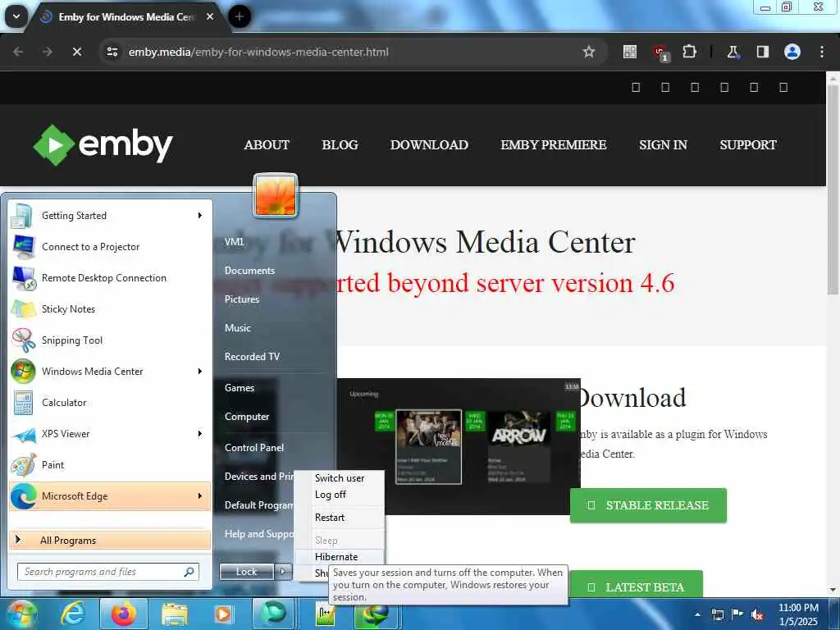Launch Paint
This screenshot has width=840, height=630.
click(x=110, y=465)
